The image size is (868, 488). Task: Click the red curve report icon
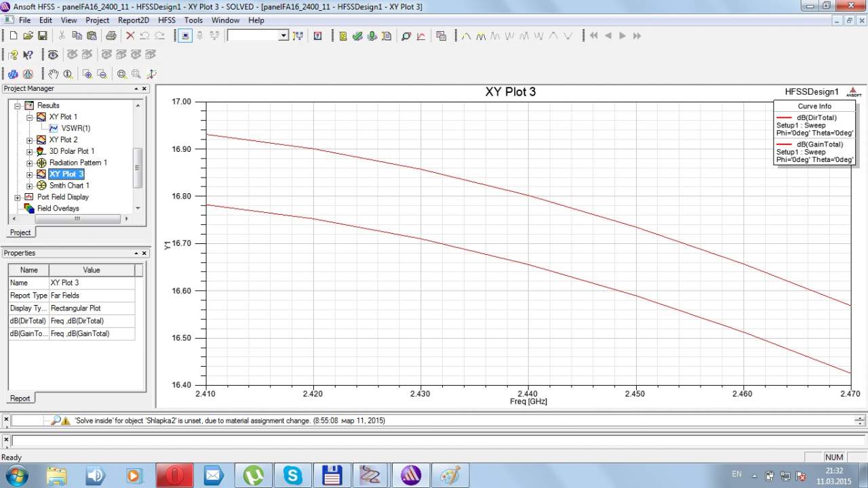[420, 36]
